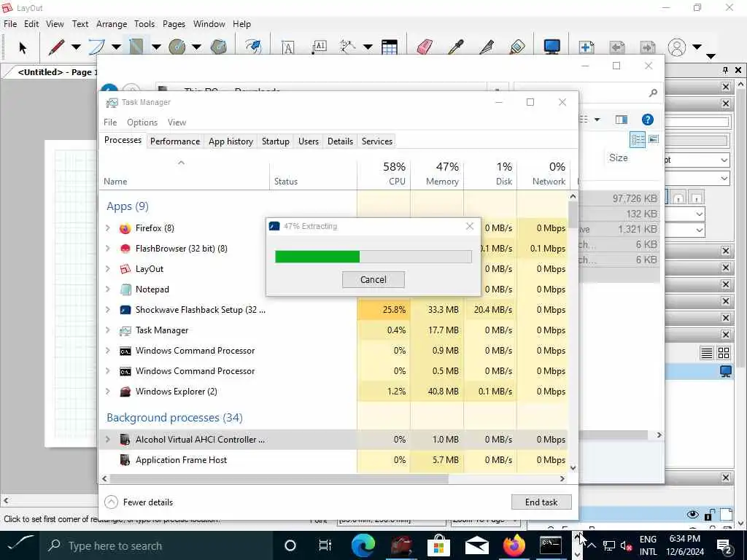Open LayOut Pages menu
Screen dimensions: 747x560
point(174,24)
